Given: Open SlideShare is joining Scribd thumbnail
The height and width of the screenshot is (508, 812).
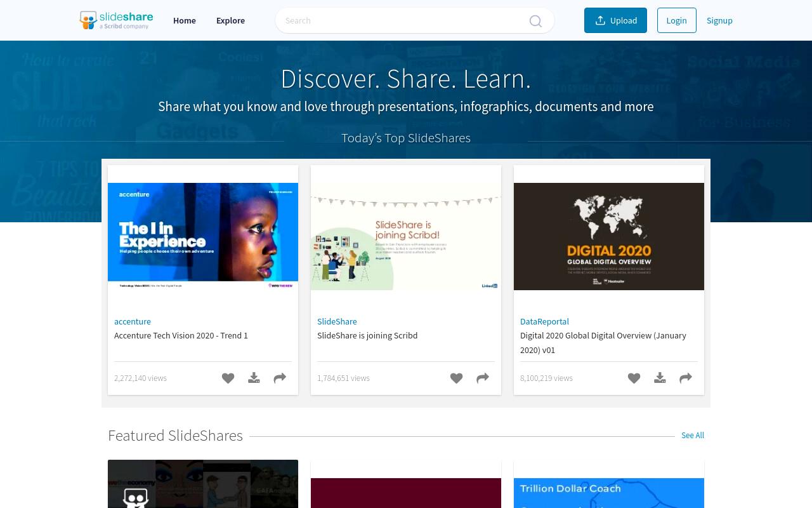Looking at the screenshot, I should point(406,236).
